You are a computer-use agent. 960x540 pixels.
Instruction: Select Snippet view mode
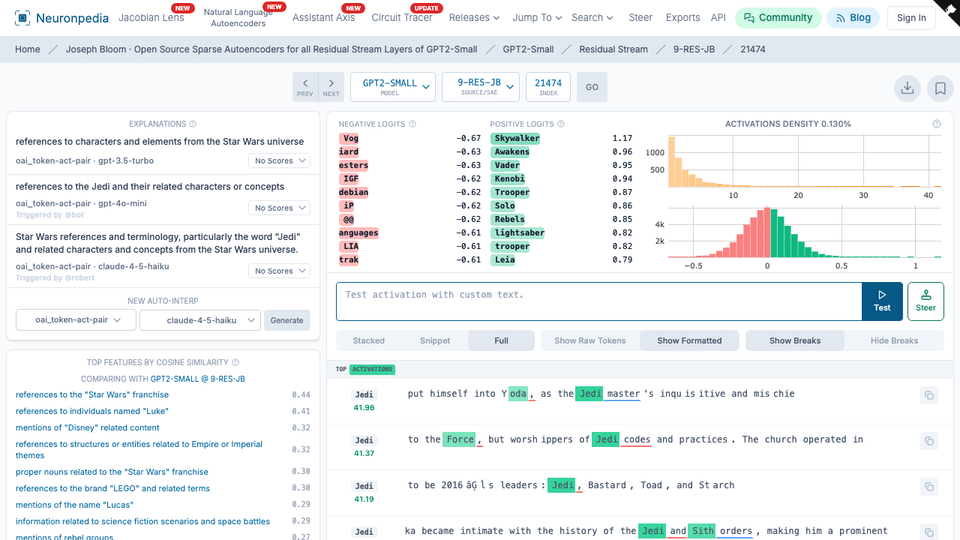pyautogui.click(x=435, y=340)
